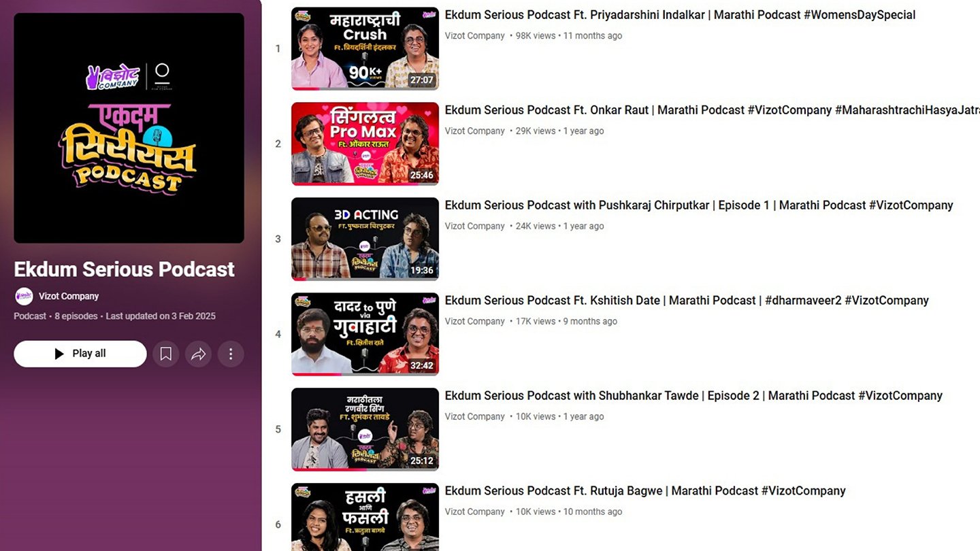
Task: Click the 32:42 duration badge
Action: (421, 365)
